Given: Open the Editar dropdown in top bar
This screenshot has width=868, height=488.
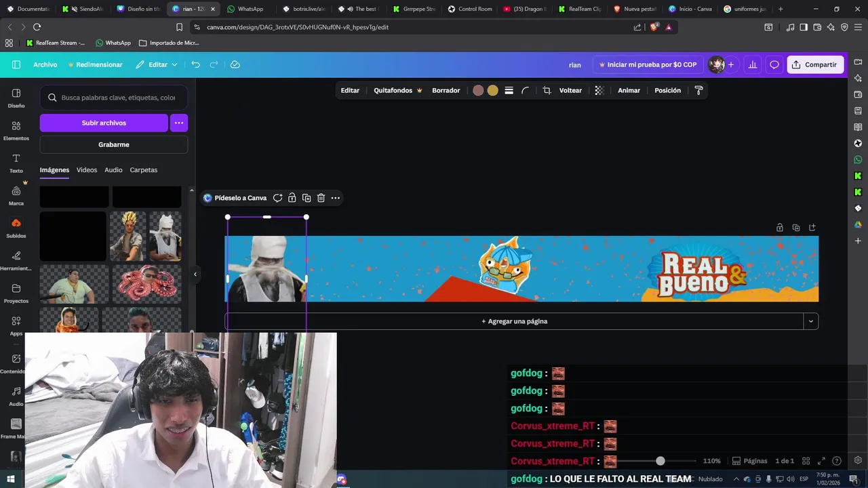Looking at the screenshot, I should click(x=157, y=64).
